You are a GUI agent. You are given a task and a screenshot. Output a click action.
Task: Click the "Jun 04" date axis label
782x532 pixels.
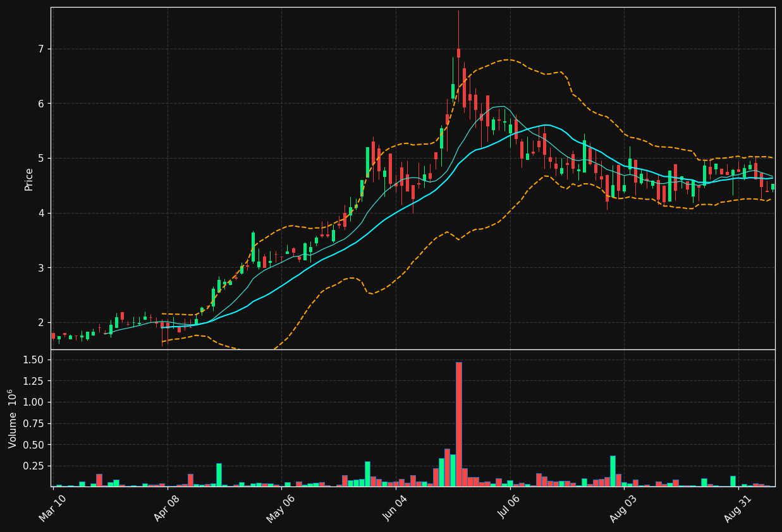(395, 509)
